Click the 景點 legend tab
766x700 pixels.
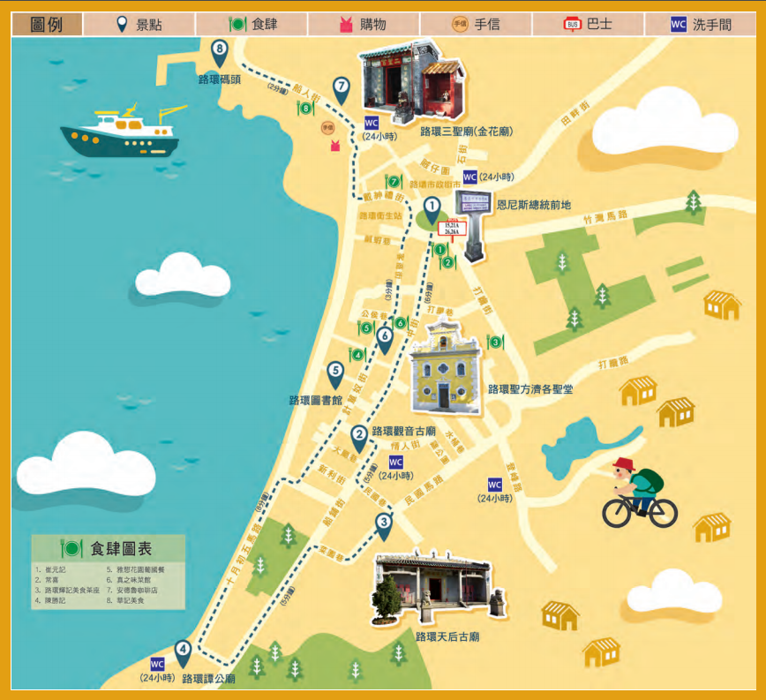point(139,24)
